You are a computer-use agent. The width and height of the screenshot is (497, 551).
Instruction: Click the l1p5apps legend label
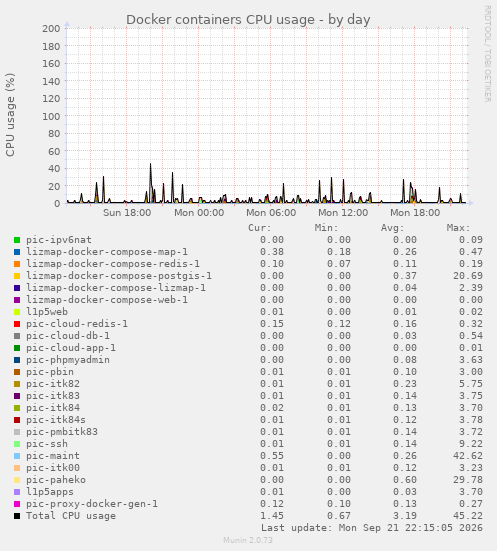point(50,492)
